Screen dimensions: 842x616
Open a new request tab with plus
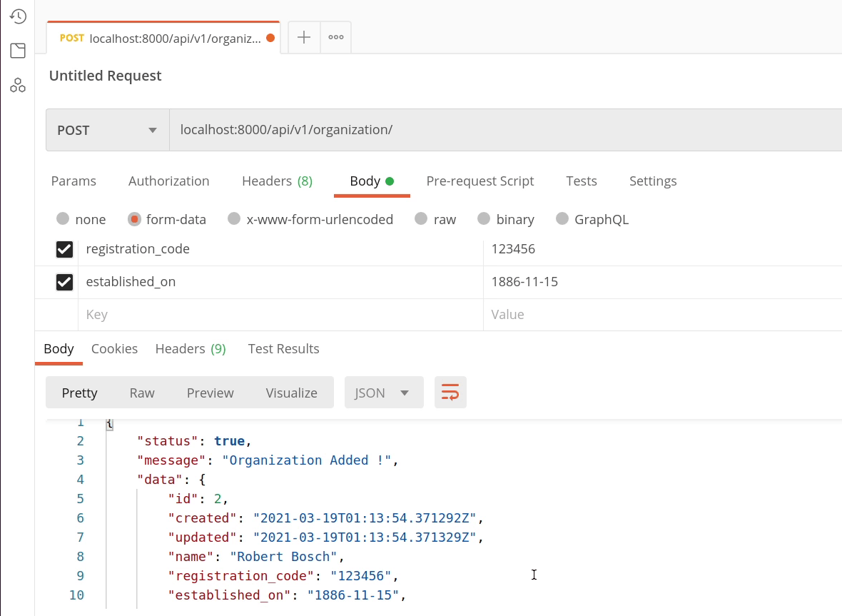click(304, 38)
